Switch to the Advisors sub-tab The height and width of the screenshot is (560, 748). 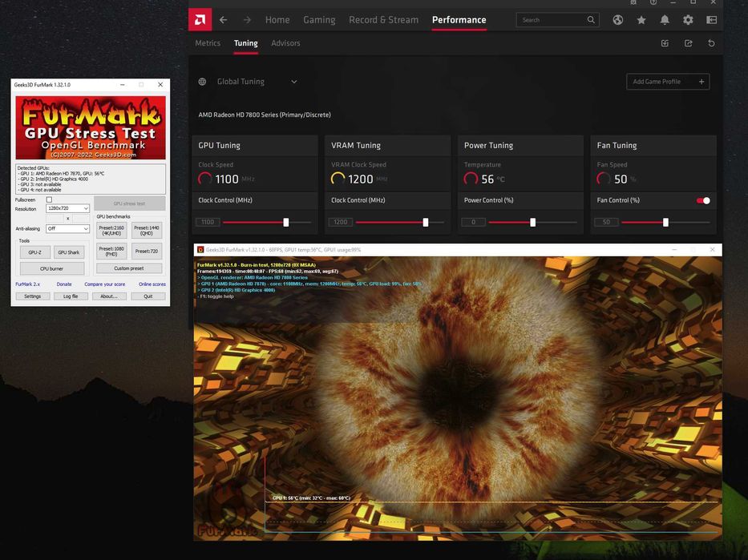click(285, 43)
